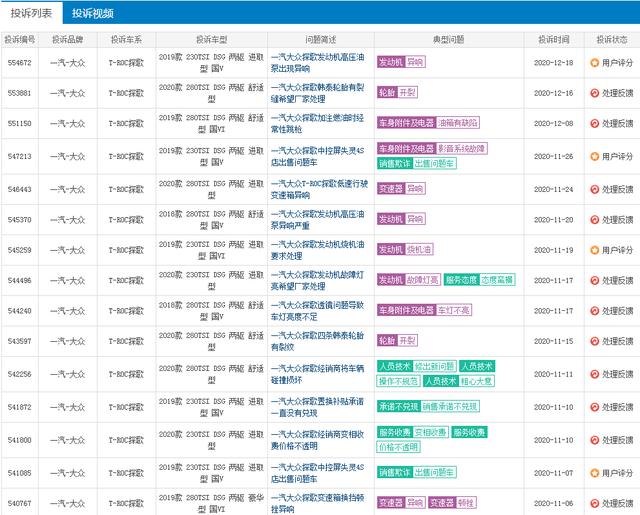
Task: Click the 处理反馈 status icon for complaint 544496
Action: click(595, 280)
